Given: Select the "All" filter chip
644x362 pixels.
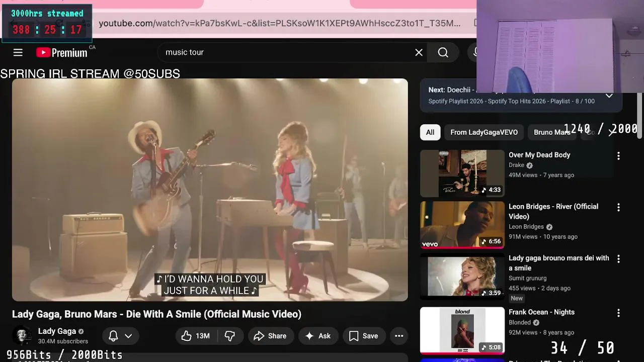Looking at the screenshot, I should click(430, 132).
